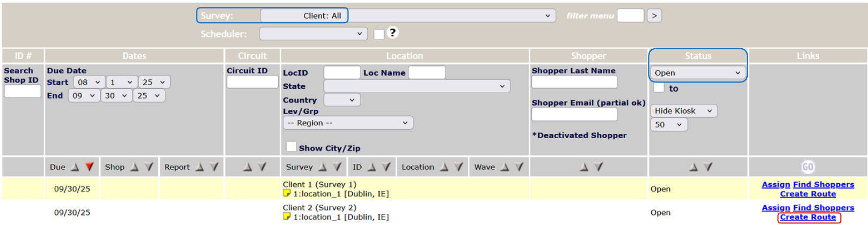Sort Circuit column descending
The image size is (868, 225).
point(262,167)
